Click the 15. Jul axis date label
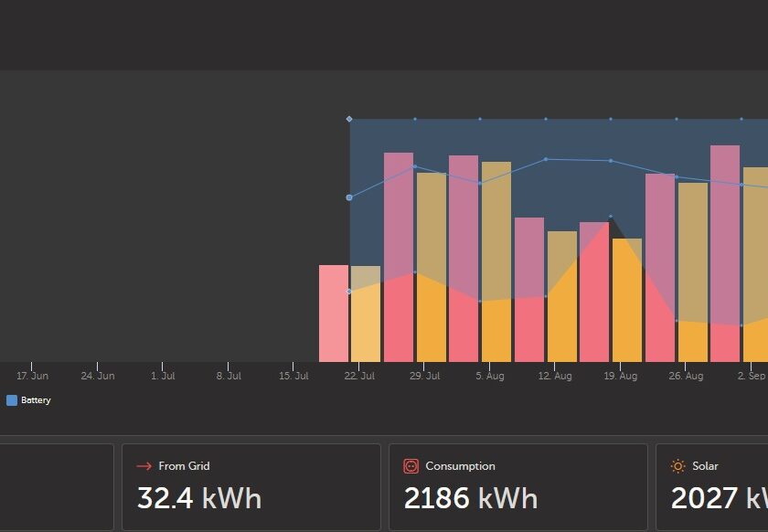 (x=293, y=376)
